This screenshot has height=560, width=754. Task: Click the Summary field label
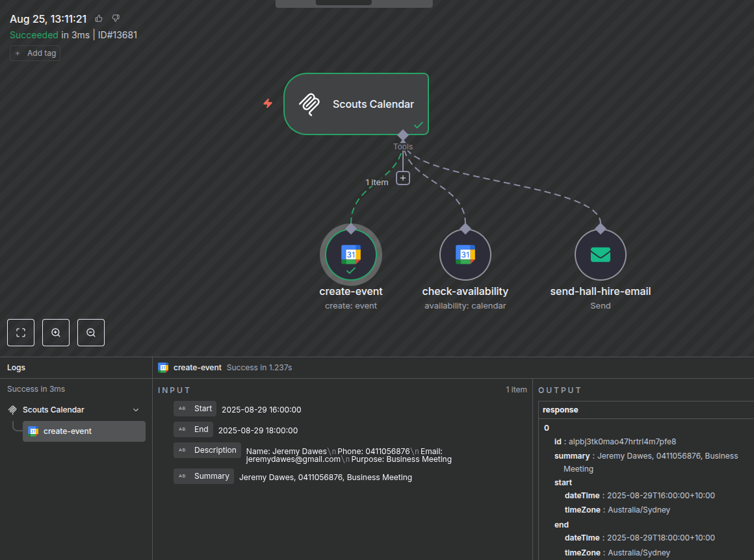(x=211, y=476)
